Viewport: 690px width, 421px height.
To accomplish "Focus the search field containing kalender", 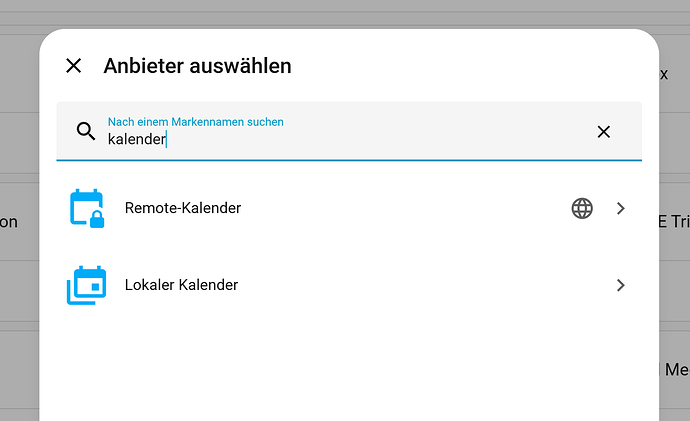I will [x=349, y=132].
